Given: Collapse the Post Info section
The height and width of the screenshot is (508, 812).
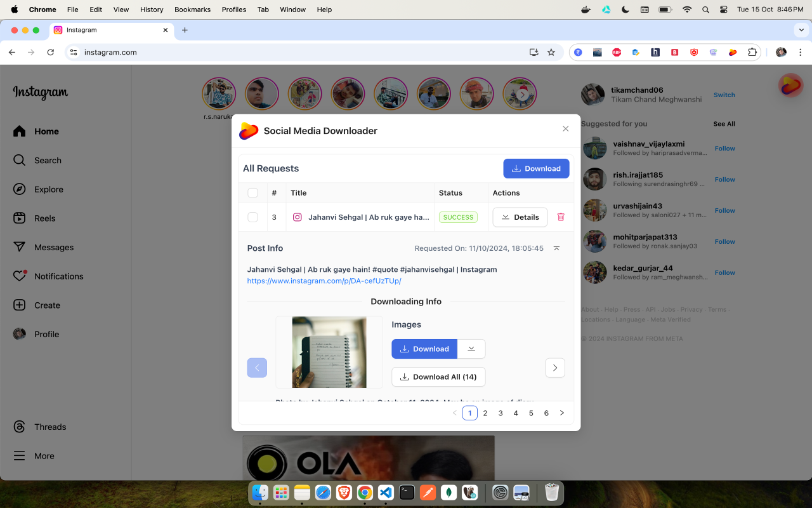Looking at the screenshot, I should point(556,248).
